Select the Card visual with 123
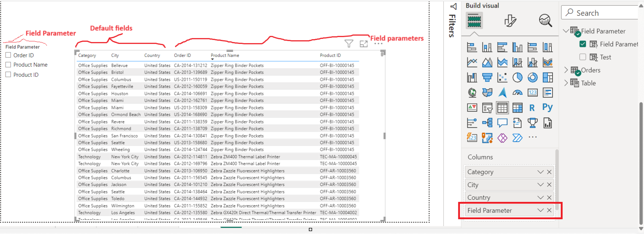Screen dimensions: 644x234 point(532,93)
